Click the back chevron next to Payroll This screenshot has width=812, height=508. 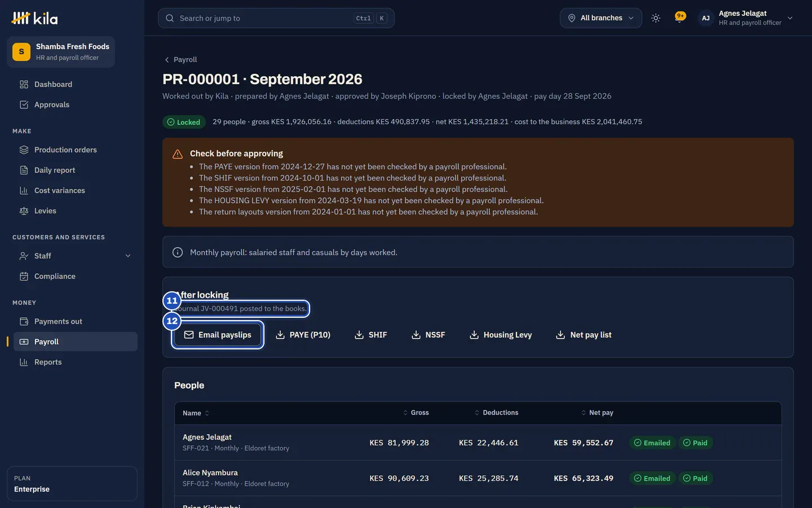tap(167, 60)
